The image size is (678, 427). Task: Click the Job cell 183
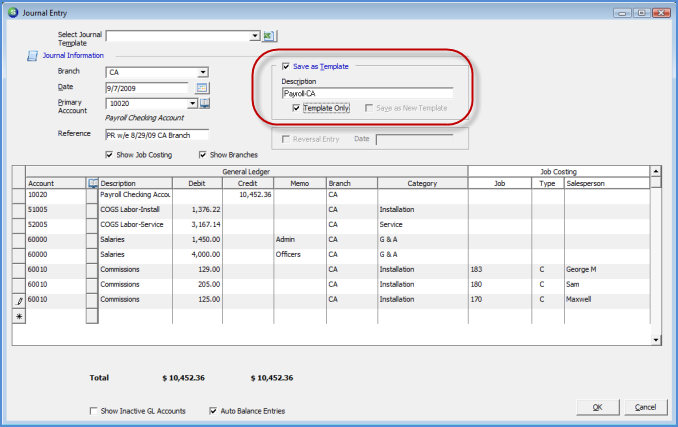499,270
